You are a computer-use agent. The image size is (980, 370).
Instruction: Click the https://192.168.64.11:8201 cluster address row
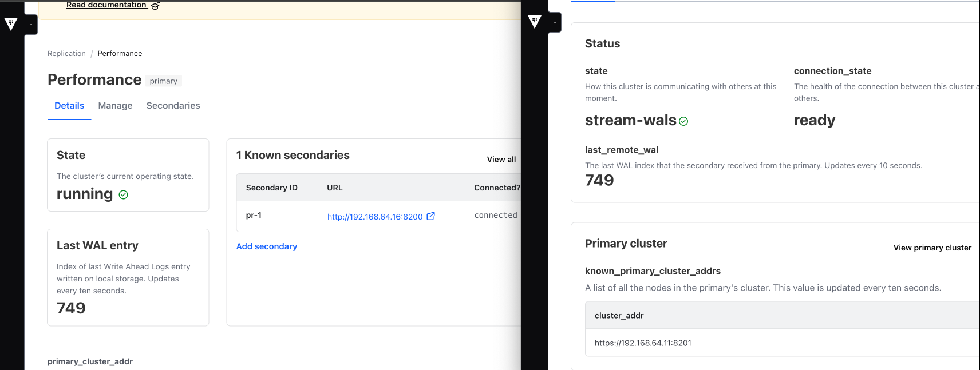tap(643, 343)
